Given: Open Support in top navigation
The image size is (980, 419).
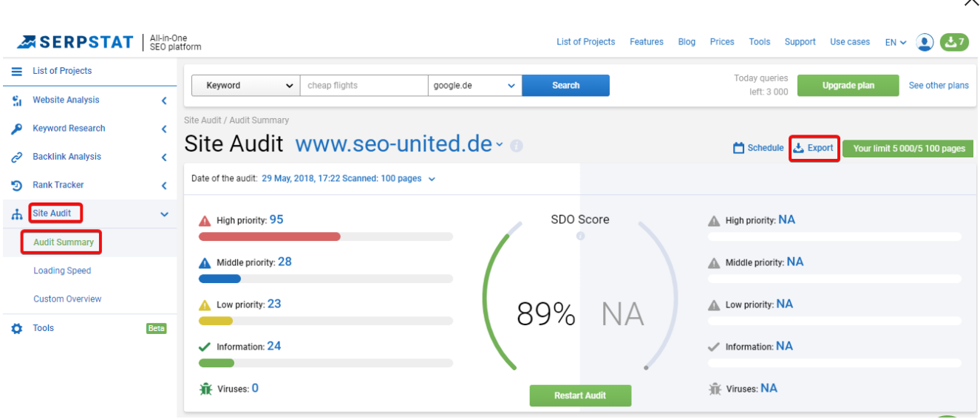Looking at the screenshot, I should click(800, 42).
